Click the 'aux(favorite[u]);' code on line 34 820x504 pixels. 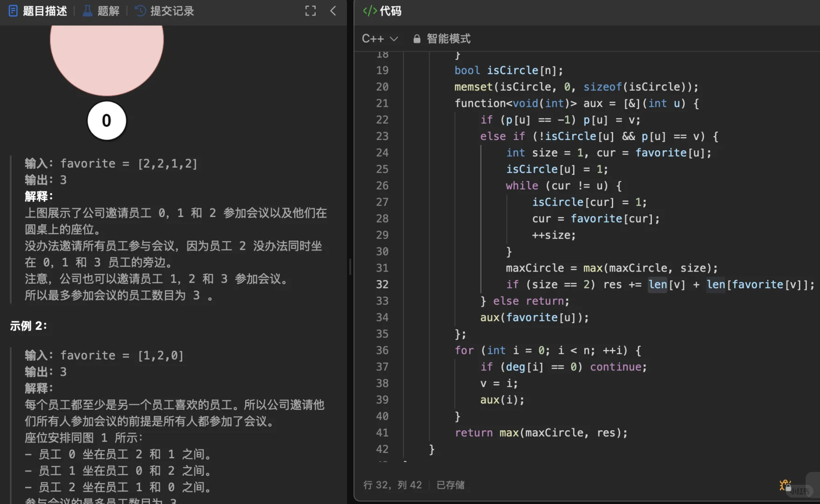tap(535, 317)
